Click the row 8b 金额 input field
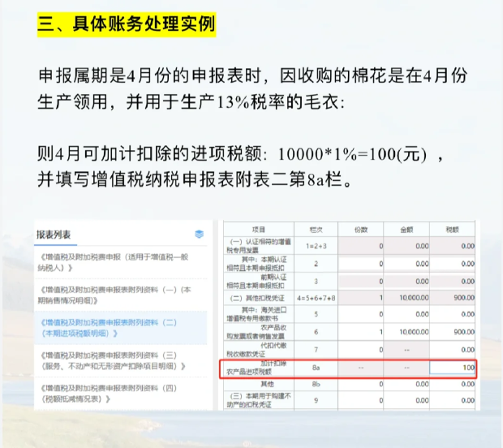 click(x=406, y=384)
